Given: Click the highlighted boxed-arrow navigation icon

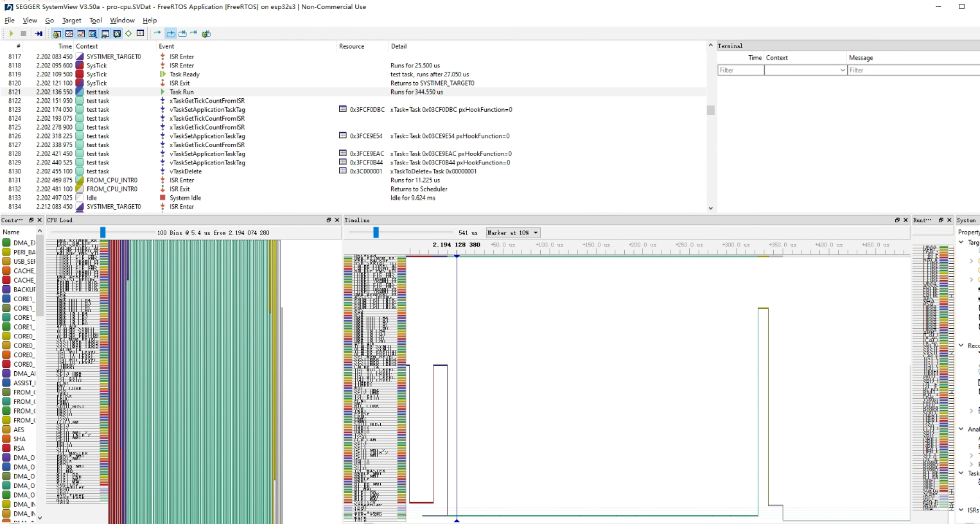Looking at the screenshot, I should (171, 33).
